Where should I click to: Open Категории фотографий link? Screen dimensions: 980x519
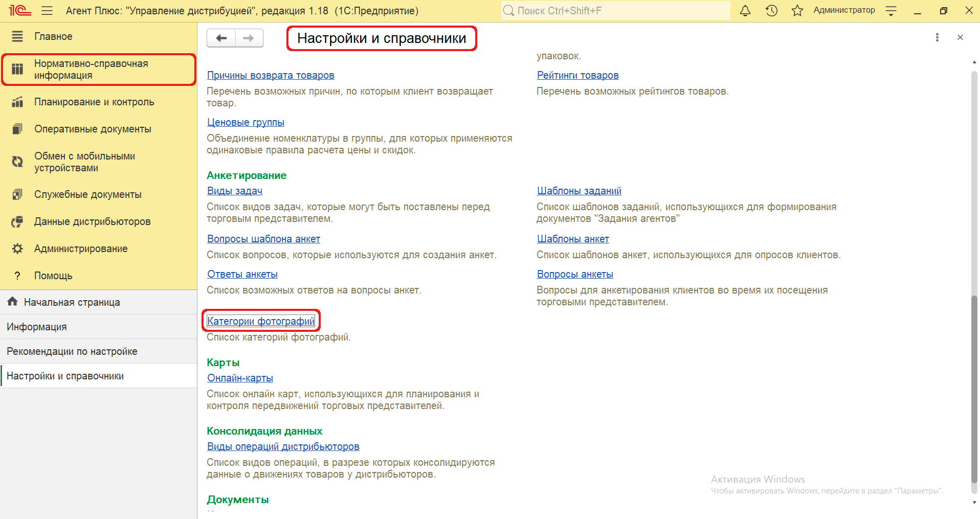(x=261, y=321)
